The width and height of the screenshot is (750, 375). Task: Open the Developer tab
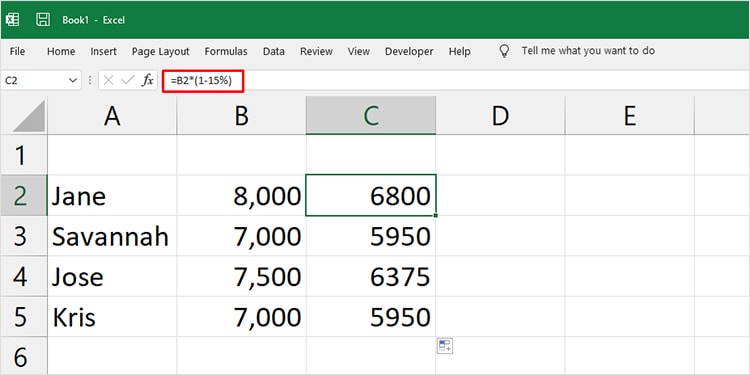pyautogui.click(x=409, y=51)
